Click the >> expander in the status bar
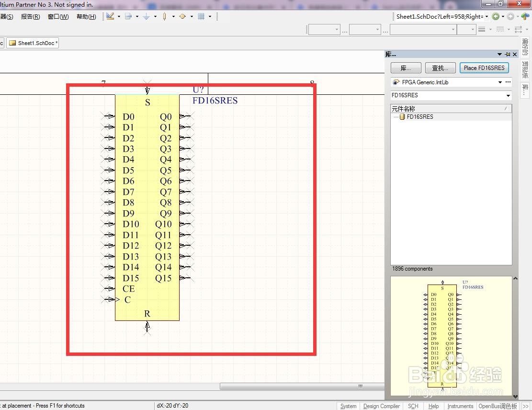Screen dimensions: 532x410 (526, 406)
